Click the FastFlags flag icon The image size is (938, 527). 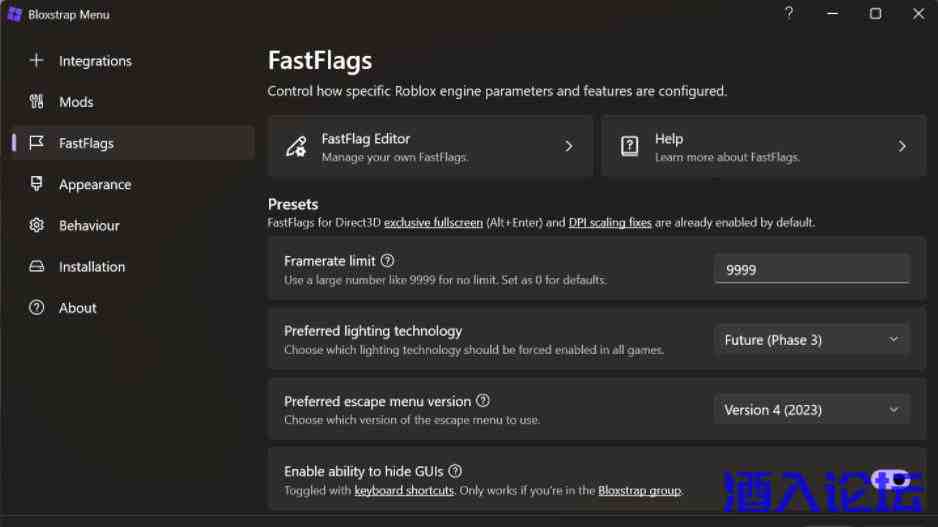click(x=37, y=143)
